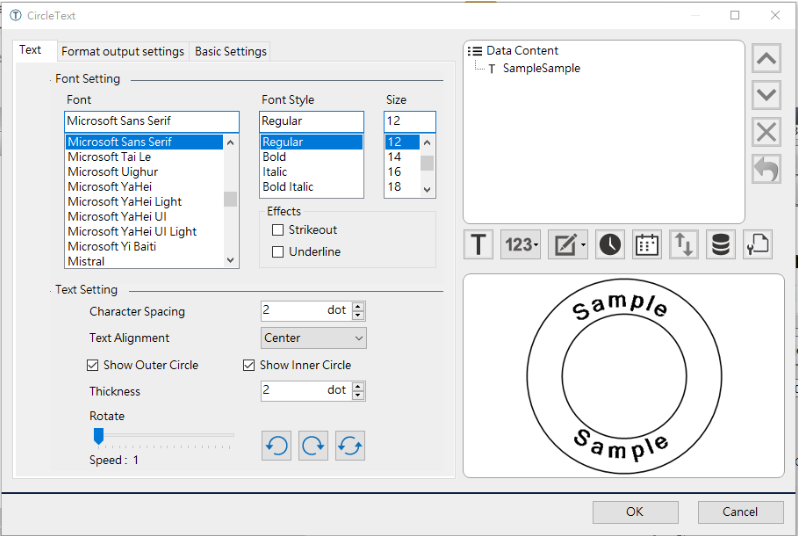The height and width of the screenshot is (536, 798).
Task: Select Mistral font
Action: [x=145, y=261]
